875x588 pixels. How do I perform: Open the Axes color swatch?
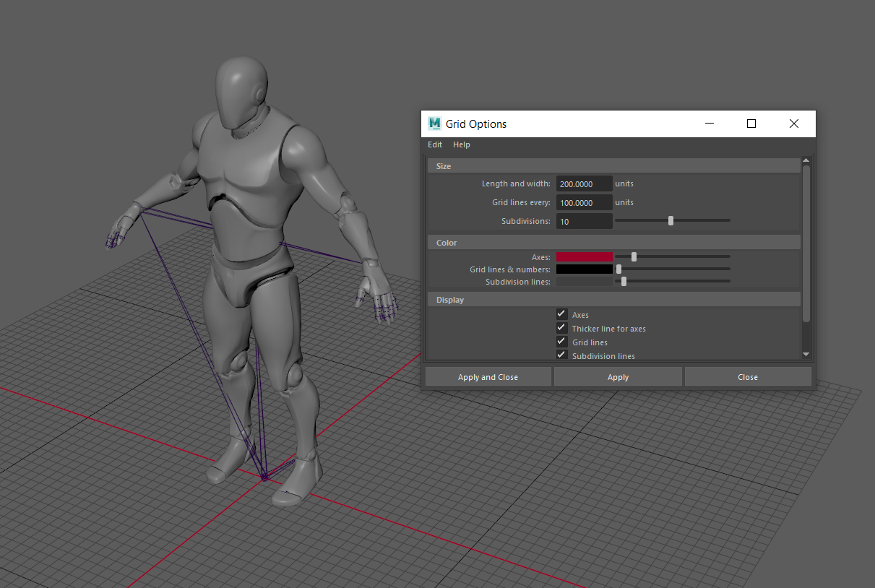(584, 256)
